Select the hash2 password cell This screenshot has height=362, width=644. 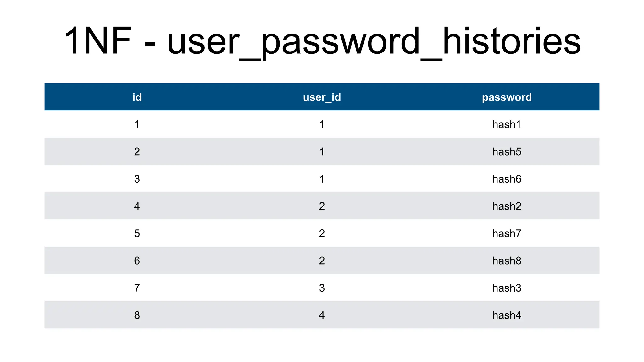coord(507,206)
